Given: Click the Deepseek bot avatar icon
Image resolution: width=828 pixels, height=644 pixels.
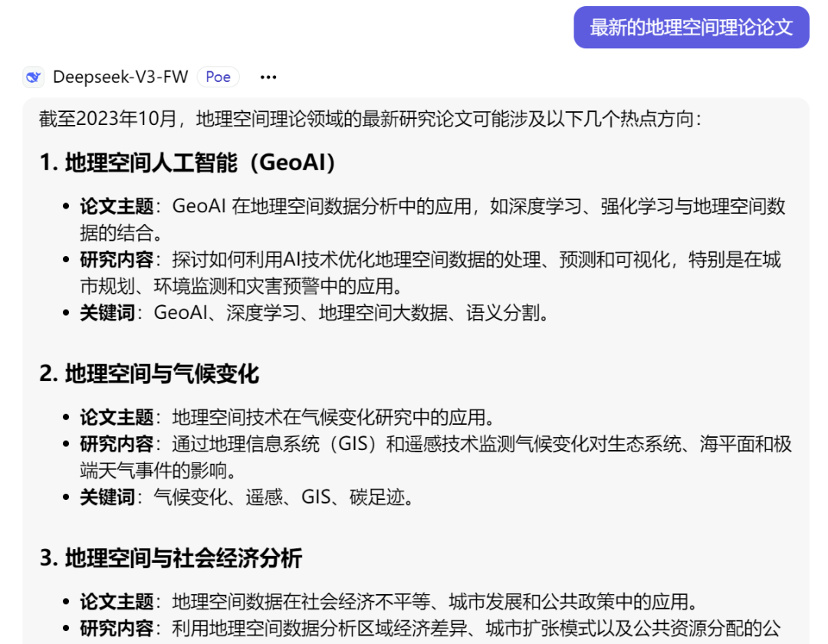Looking at the screenshot, I should 34,77.
